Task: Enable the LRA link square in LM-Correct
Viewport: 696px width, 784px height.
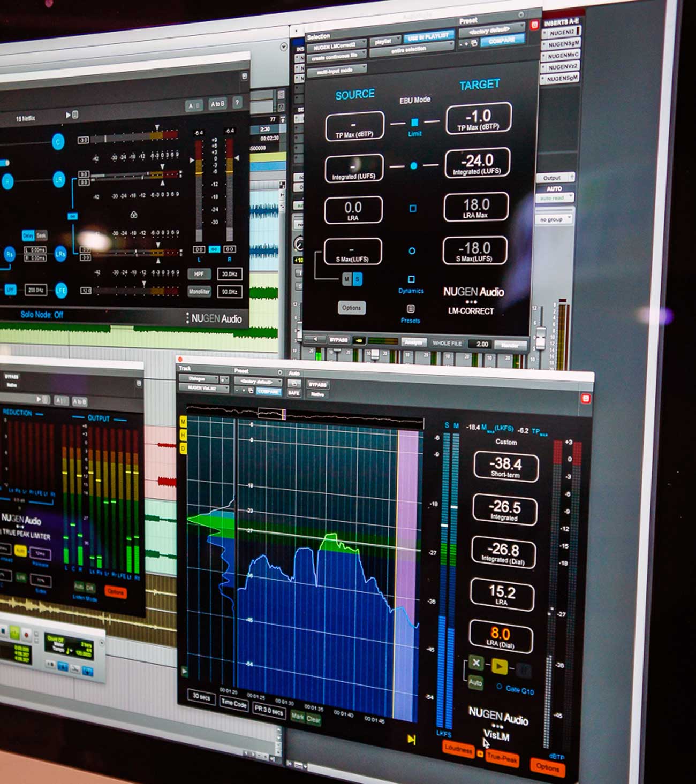Action: point(413,208)
